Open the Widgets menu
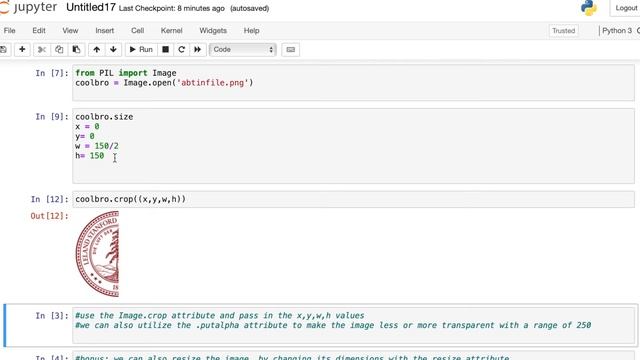The width and height of the screenshot is (640, 360). (213, 31)
